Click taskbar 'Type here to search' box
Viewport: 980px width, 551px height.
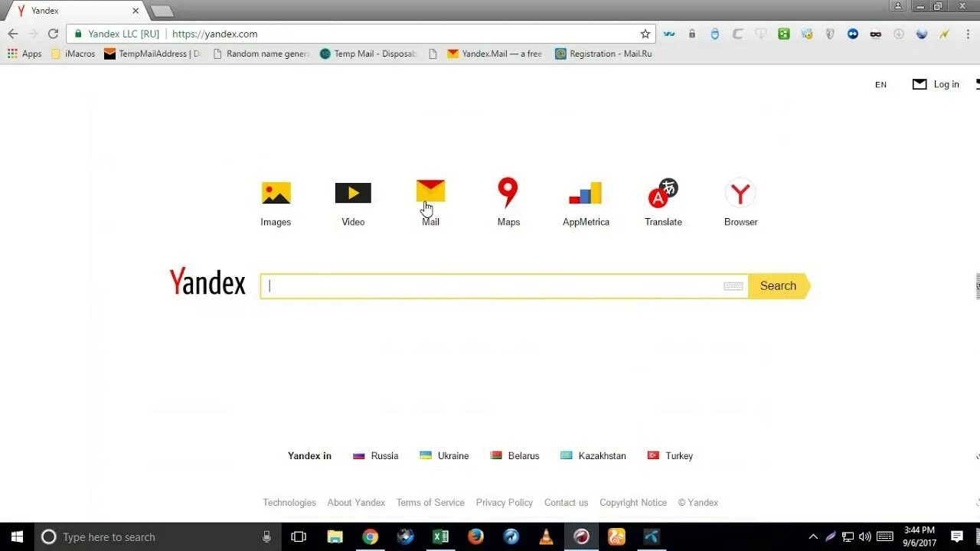click(158, 536)
